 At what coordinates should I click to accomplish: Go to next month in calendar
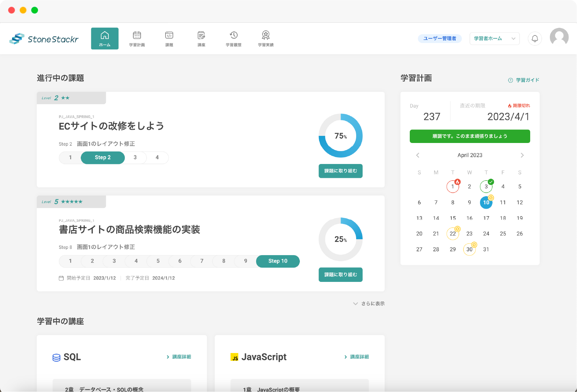[522, 155]
